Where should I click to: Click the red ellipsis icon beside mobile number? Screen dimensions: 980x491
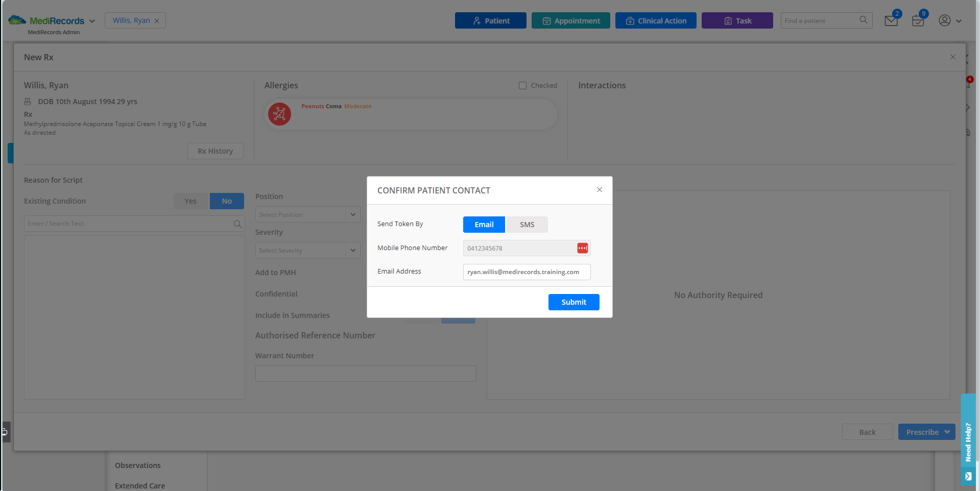point(582,248)
